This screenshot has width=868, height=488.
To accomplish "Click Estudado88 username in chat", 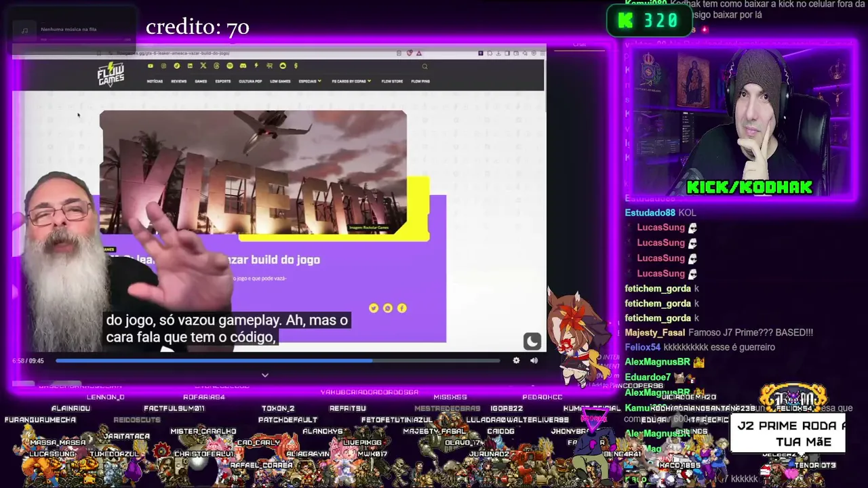I will point(650,213).
